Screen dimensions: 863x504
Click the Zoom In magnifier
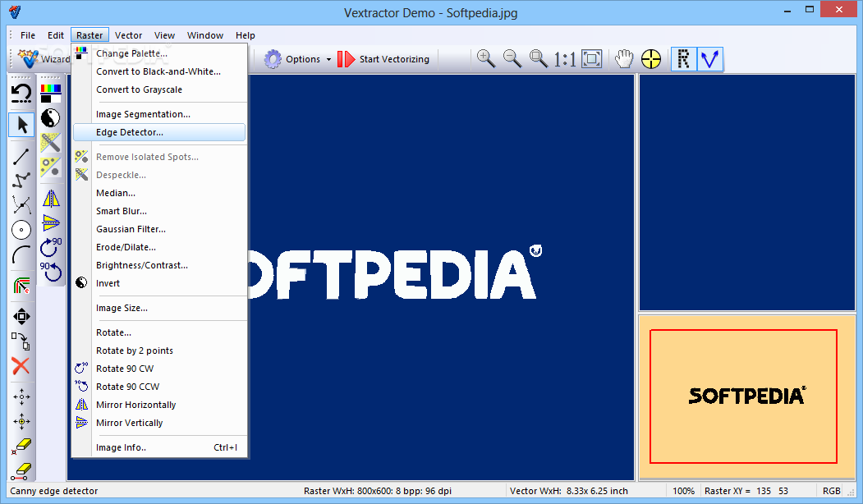coord(485,59)
